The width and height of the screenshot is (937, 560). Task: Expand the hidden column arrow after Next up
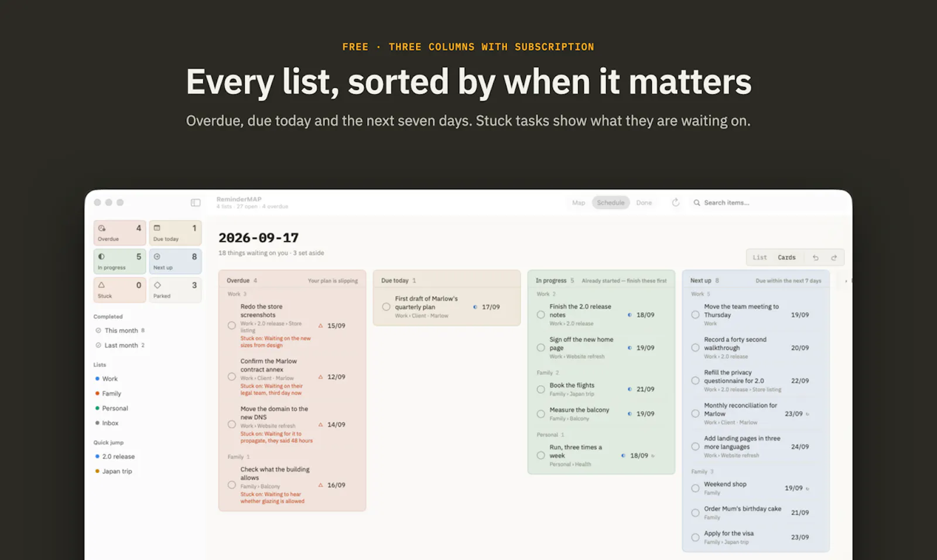pyautogui.click(x=846, y=281)
